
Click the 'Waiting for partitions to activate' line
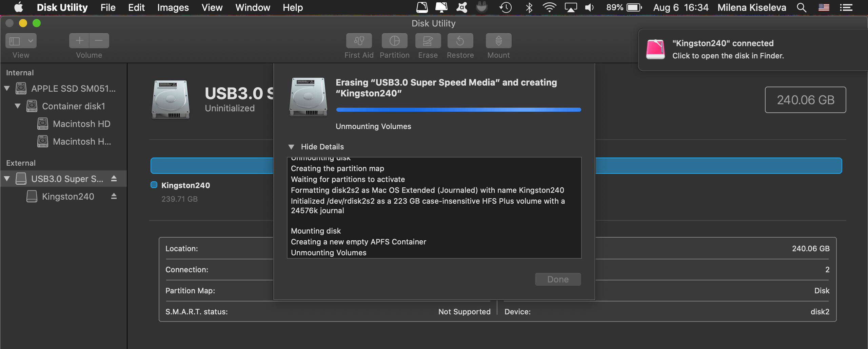tap(348, 179)
